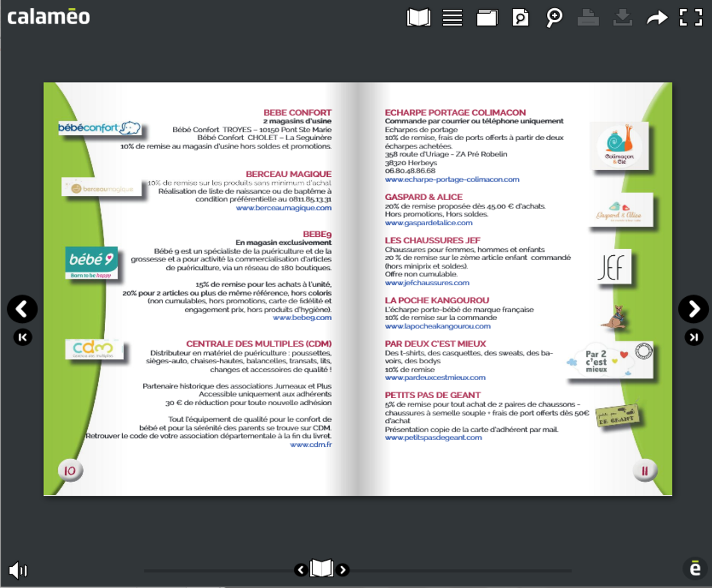Open www.jefchaussures.com link
The width and height of the screenshot is (712, 588).
[427, 283]
